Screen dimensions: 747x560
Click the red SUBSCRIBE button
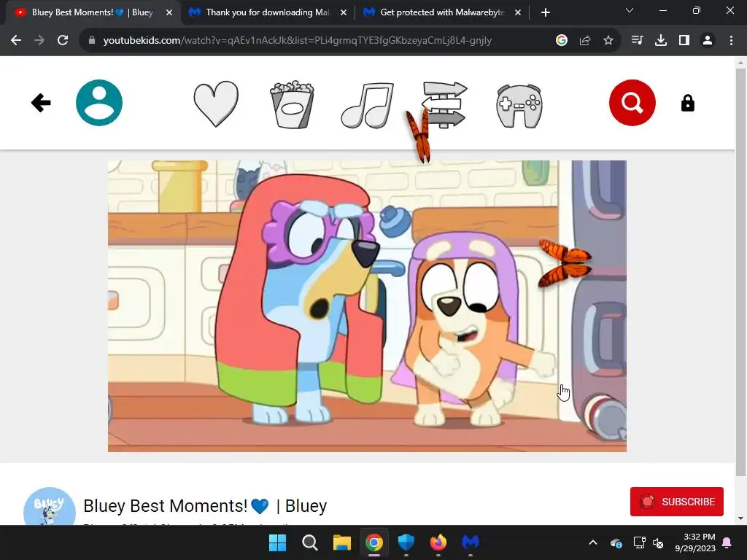pyautogui.click(x=676, y=502)
